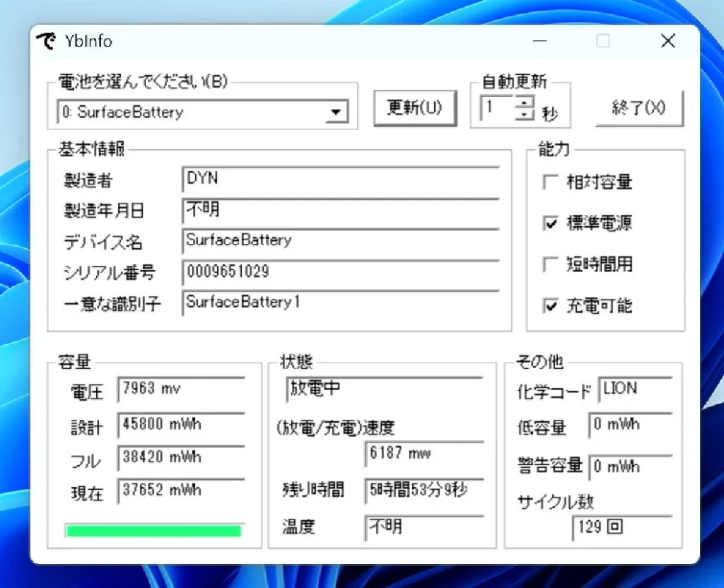Click the シリアル番号 field value
The image size is (724, 588).
[x=339, y=272]
